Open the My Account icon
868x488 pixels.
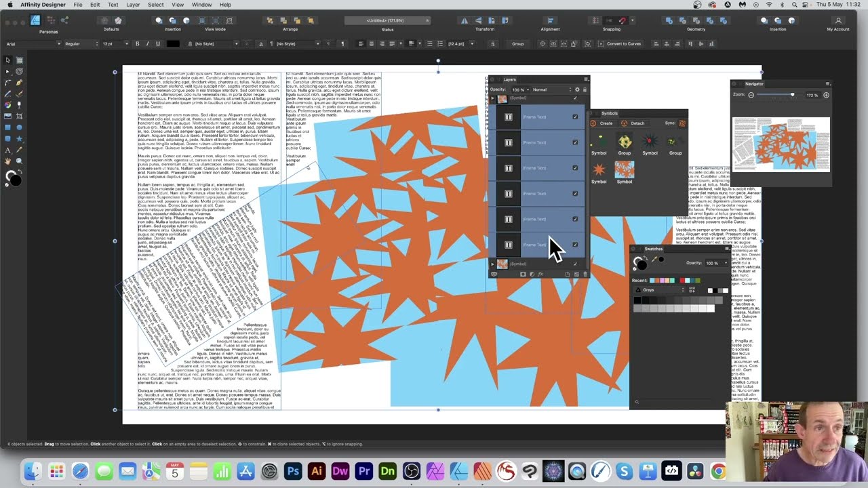click(x=838, y=20)
